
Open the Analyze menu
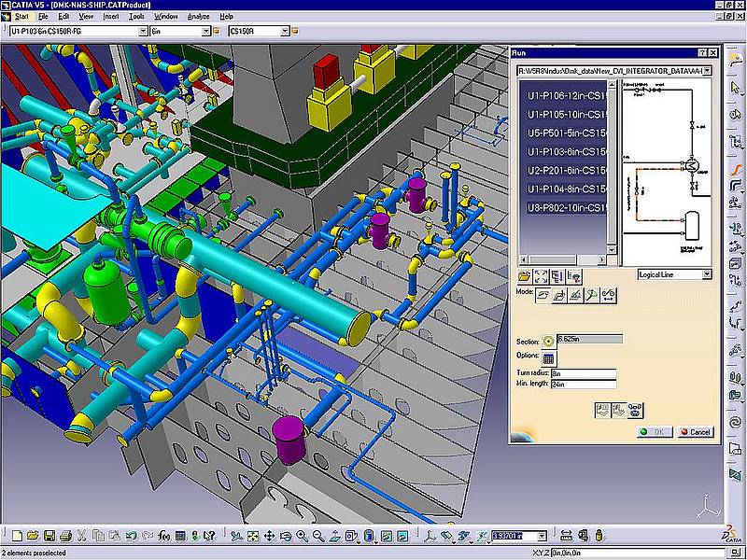tap(199, 16)
